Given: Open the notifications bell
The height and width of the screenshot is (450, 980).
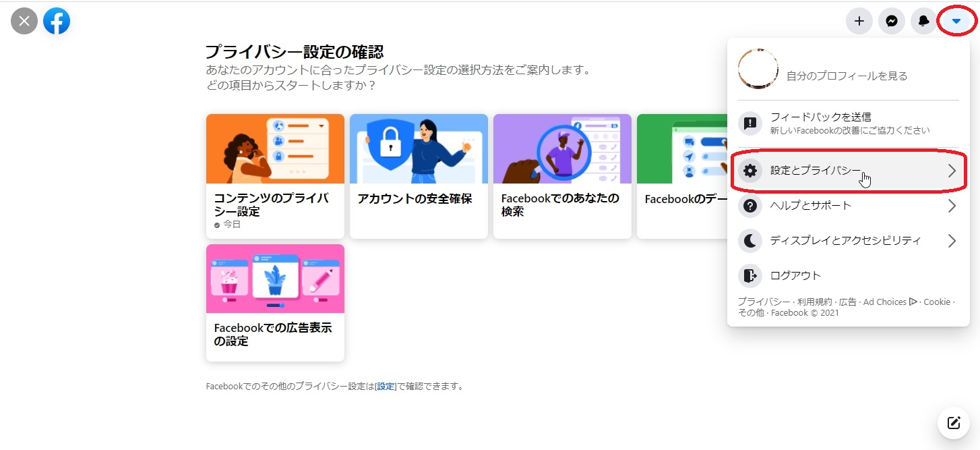Looking at the screenshot, I should (x=923, y=22).
